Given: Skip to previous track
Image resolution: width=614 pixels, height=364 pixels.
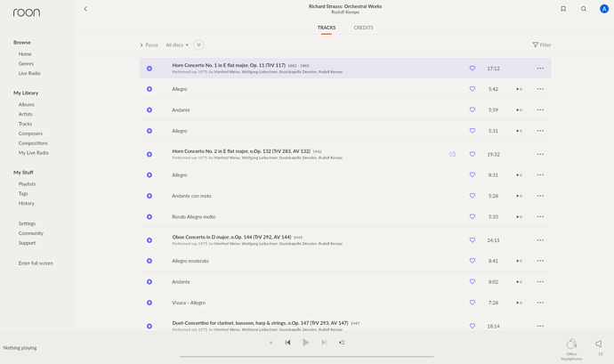Looking at the screenshot, I should [287, 343].
